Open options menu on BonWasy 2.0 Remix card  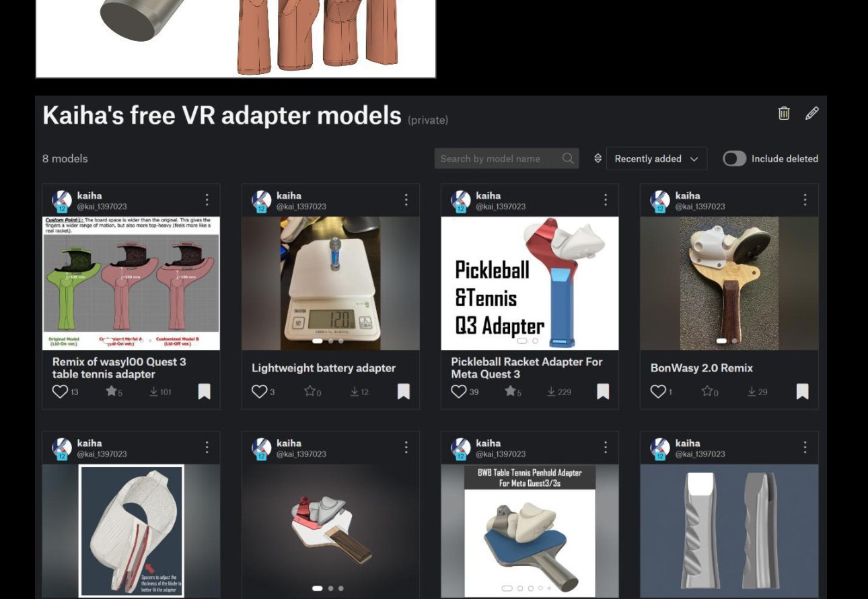pyautogui.click(x=805, y=200)
